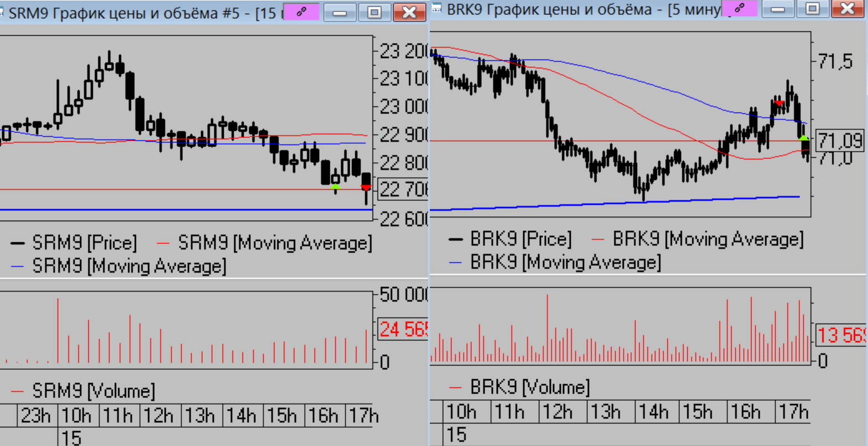Click red sell marker on BRK9 chart
The image size is (868, 446).
[x=779, y=103]
